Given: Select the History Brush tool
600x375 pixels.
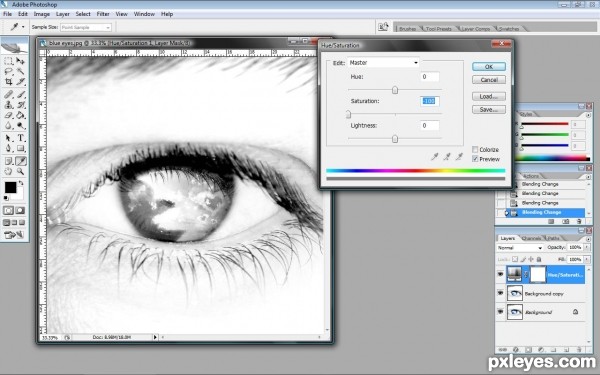Looking at the screenshot, I should tap(21, 104).
